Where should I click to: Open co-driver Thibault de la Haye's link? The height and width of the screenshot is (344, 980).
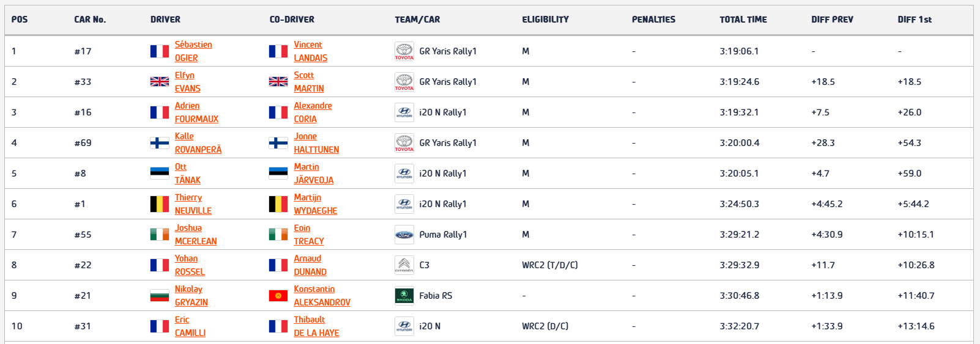pyautogui.click(x=316, y=326)
